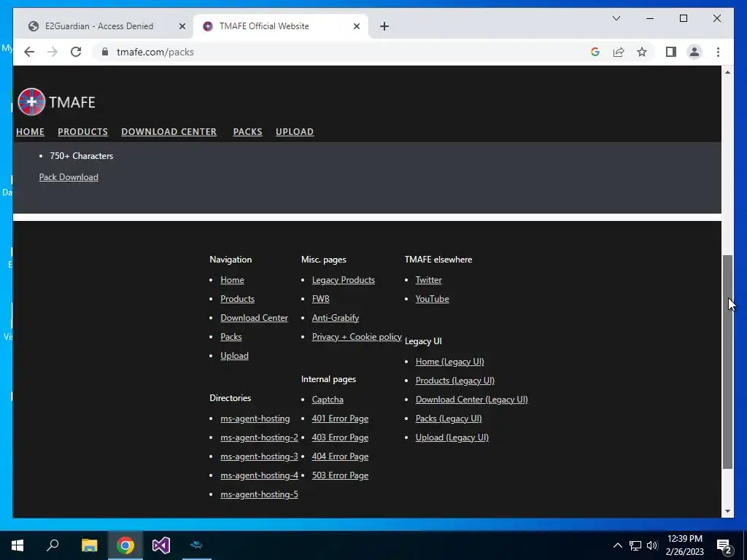The image size is (747, 560).
Task: Open HOME in the top navigation
Action: (30, 132)
